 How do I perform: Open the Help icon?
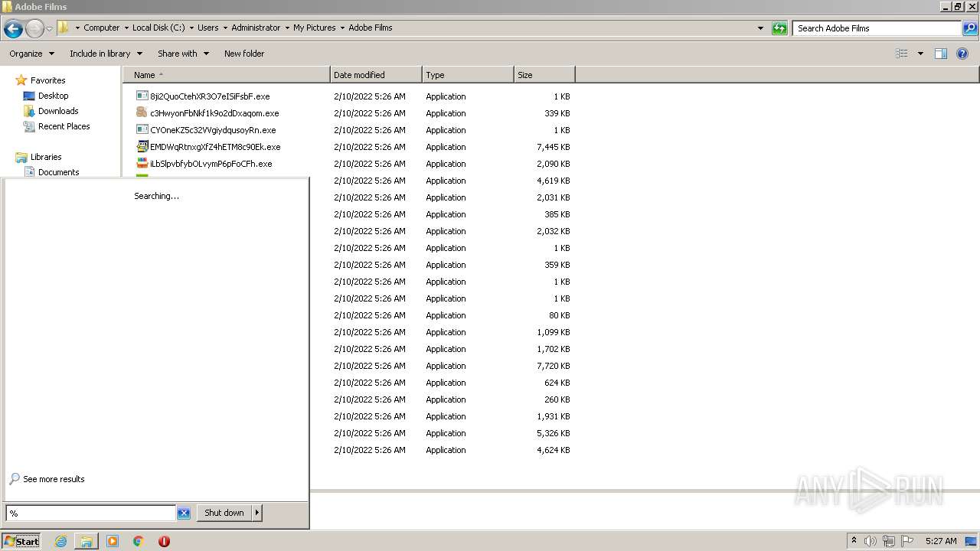click(962, 54)
